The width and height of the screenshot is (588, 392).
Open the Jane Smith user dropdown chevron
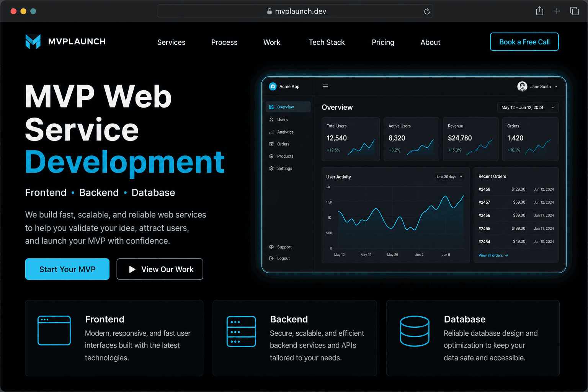point(556,87)
